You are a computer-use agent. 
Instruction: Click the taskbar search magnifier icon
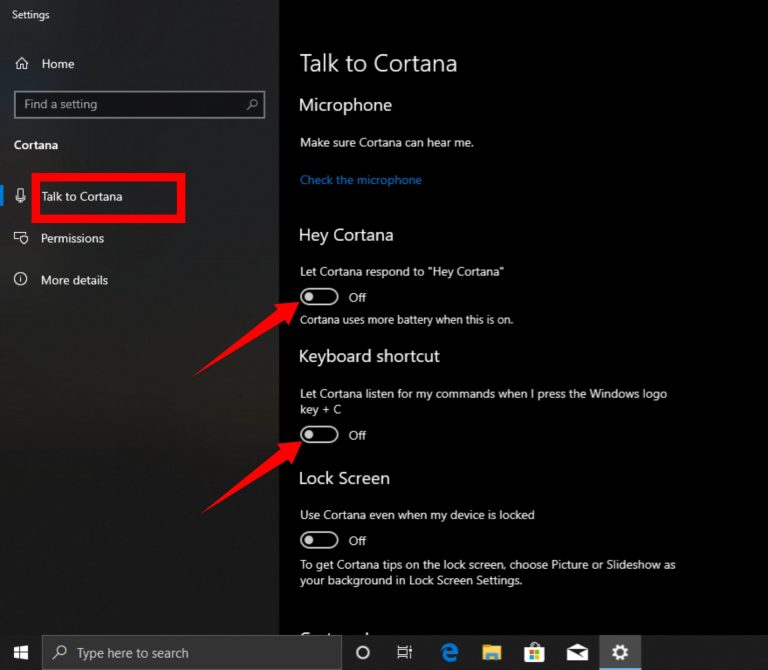coord(60,652)
